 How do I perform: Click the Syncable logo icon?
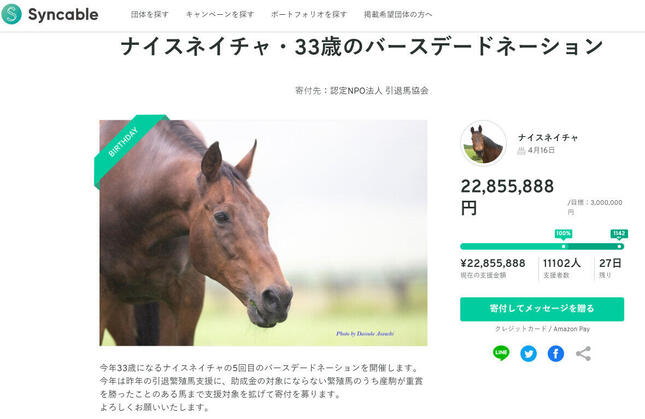[x=12, y=14]
